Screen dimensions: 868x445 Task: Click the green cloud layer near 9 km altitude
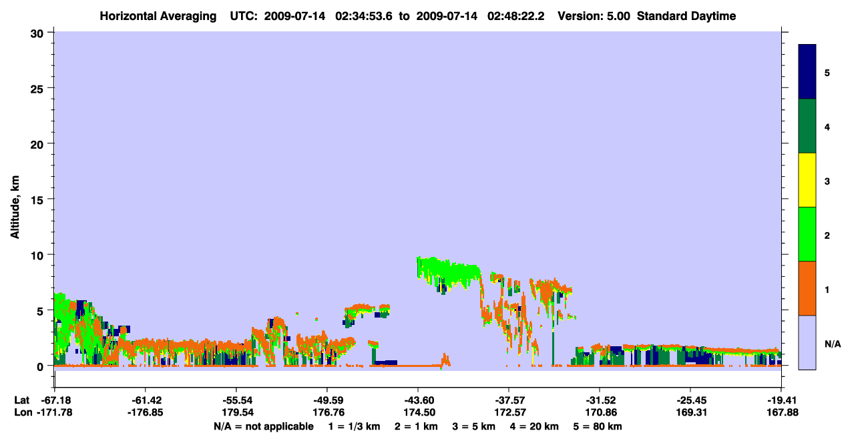click(x=449, y=270)
